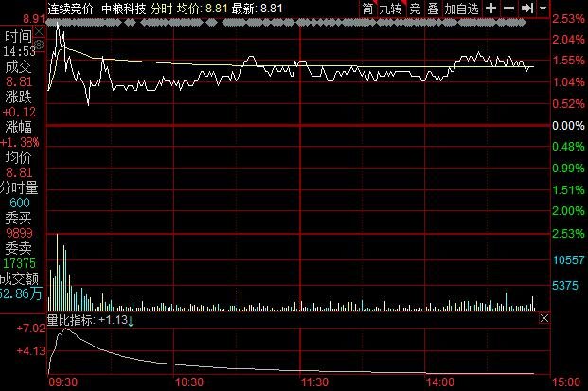Click the 涨幅 +1.38% value
Viewport: 588px width, 391px height.
pos(20,142)
